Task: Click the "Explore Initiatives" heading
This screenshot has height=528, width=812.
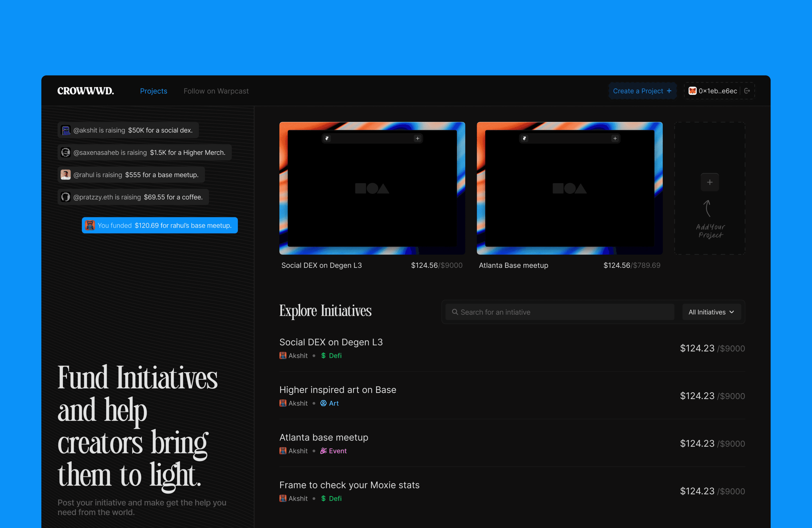Action: pos(326,311)
